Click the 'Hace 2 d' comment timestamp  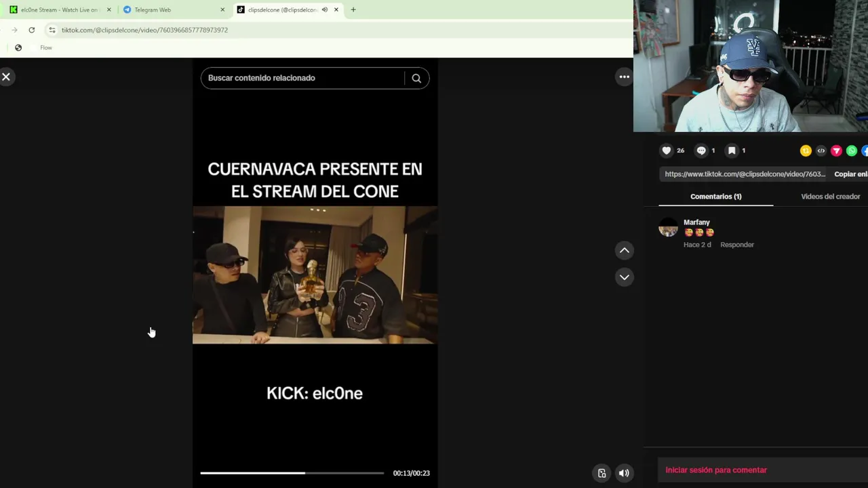point(697,245)
